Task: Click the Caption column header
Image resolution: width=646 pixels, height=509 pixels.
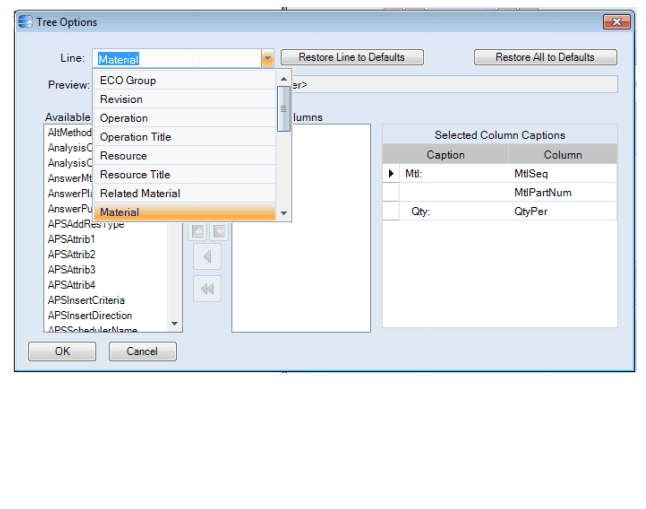Action: pyautogui.click(x=445, y=155)
